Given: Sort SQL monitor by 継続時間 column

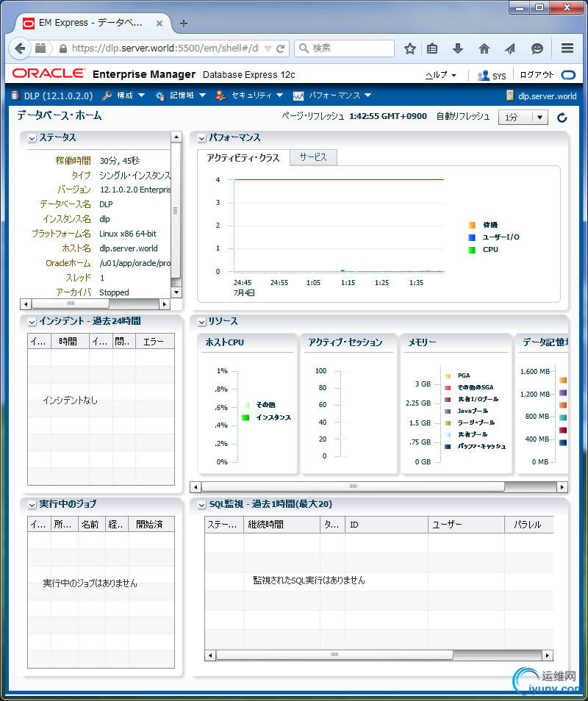Looking at the screenshot, I should 282,525.
